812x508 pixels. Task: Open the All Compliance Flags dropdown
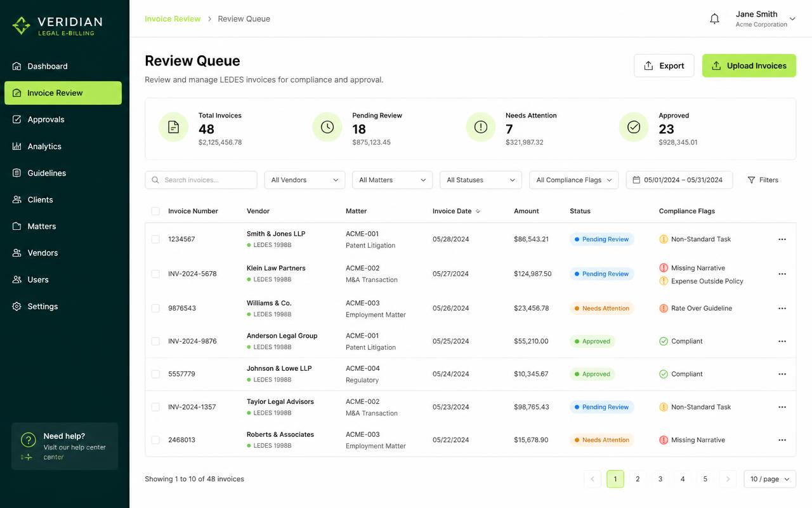574,180
